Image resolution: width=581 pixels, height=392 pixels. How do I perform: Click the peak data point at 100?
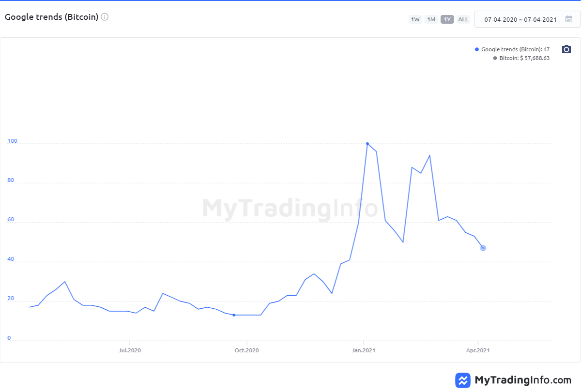point(367,144)
